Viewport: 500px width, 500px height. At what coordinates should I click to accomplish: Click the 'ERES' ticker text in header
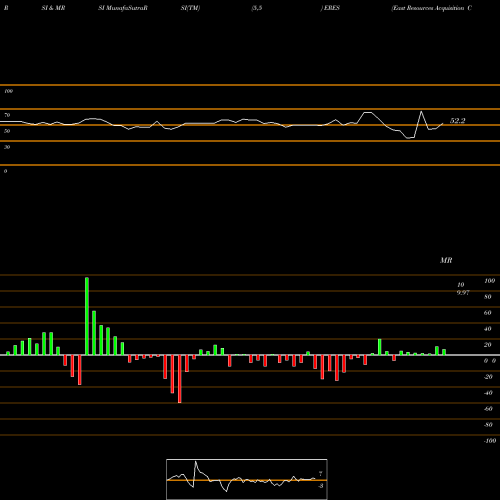332,8
